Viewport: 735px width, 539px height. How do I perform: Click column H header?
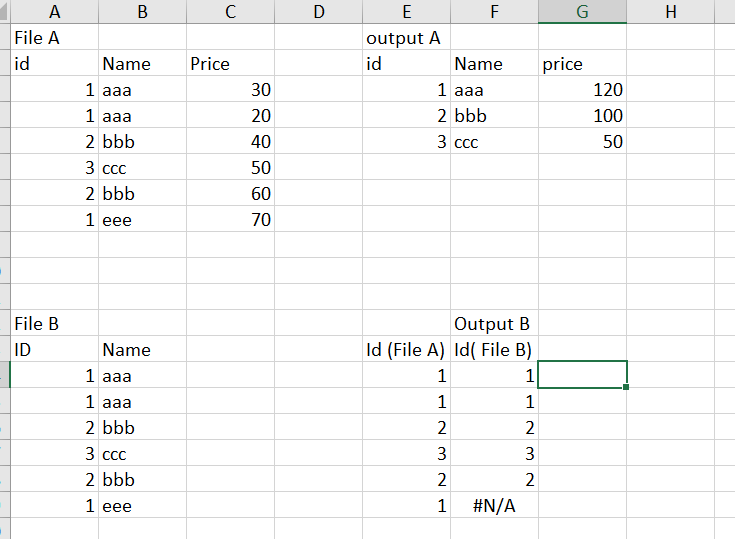point(670,12)
